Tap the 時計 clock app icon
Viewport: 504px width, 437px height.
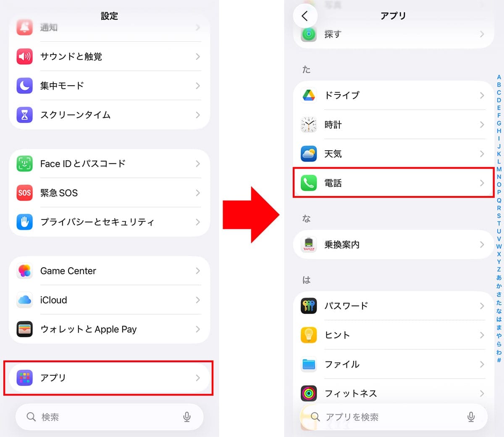(309, 125)
